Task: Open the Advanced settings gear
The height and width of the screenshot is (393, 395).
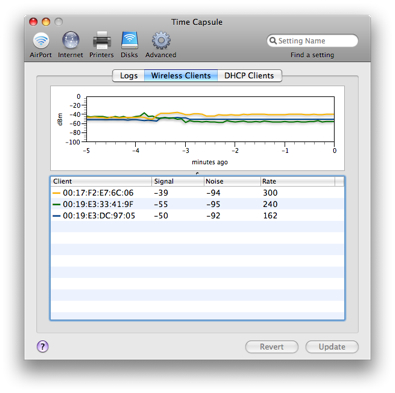Action: (x=161, y=45)
